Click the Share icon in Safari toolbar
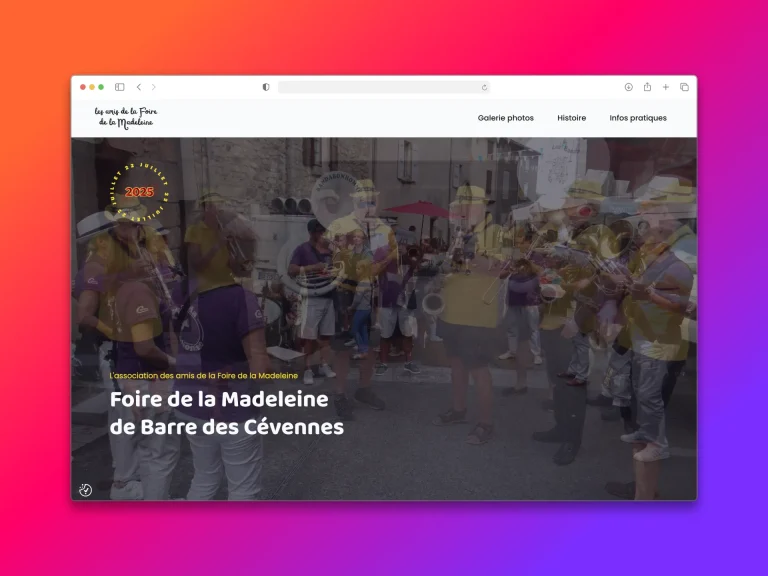 click(647, 87)
